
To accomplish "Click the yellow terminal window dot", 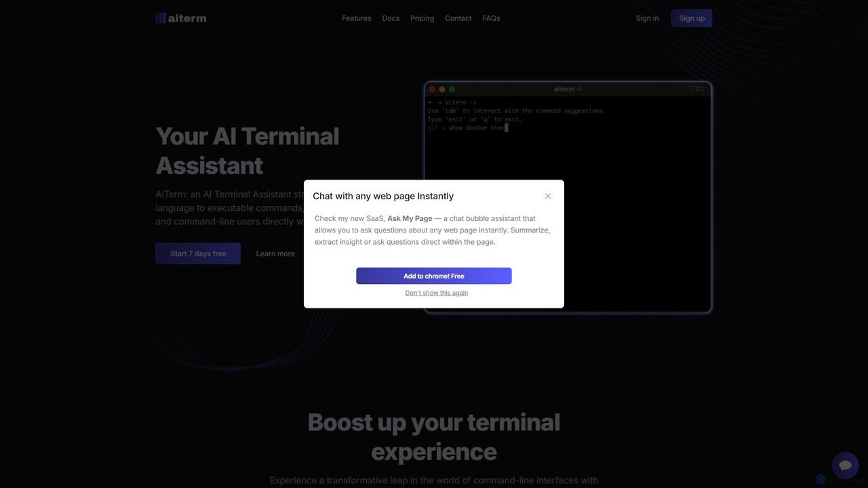I will coord(442,89).
